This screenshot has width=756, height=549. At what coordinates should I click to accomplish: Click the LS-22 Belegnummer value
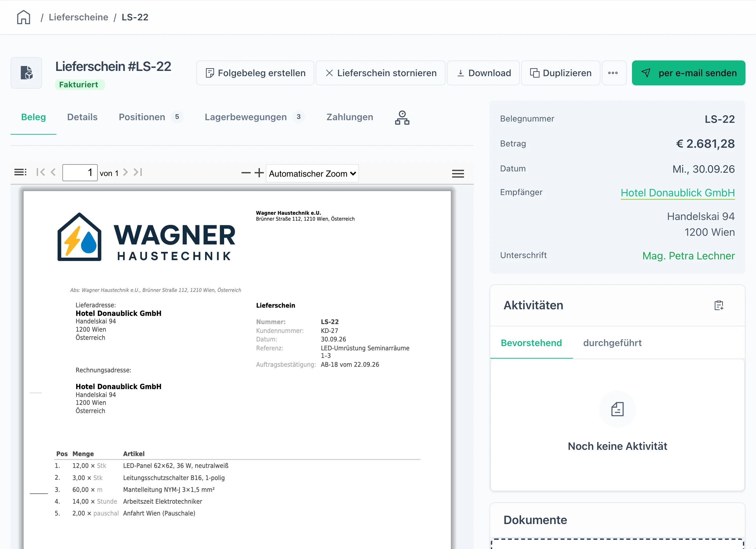point(720,119)
